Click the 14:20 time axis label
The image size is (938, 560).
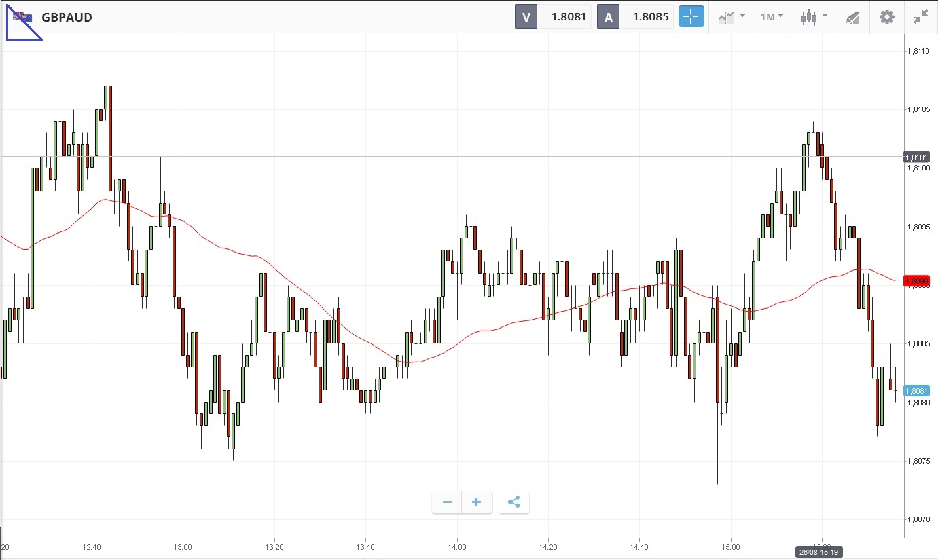click(x=548, y=546)
